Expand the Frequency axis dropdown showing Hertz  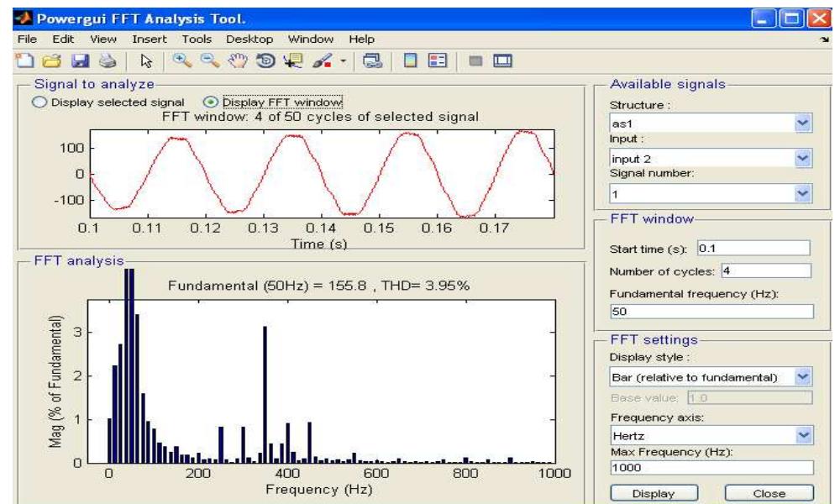803,435
